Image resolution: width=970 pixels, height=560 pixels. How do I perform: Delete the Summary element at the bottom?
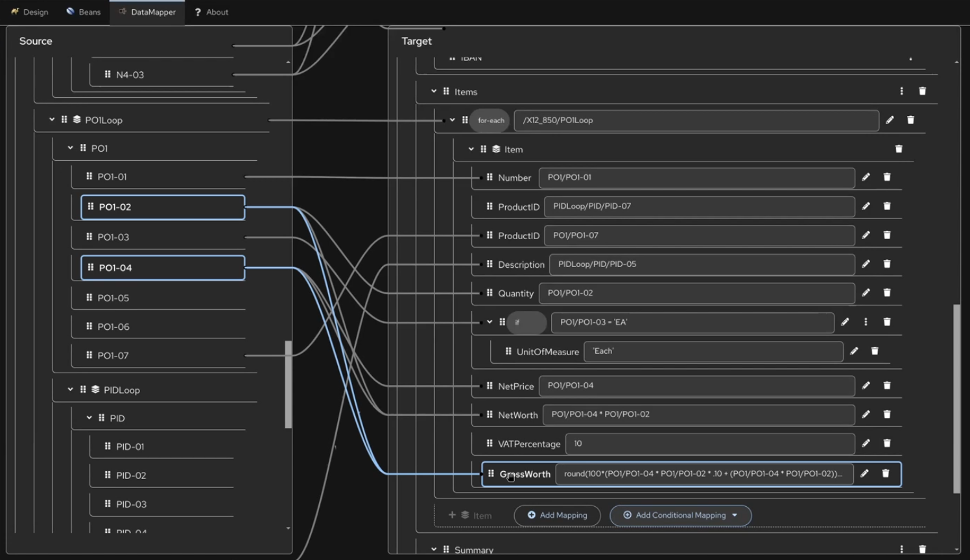923,548
